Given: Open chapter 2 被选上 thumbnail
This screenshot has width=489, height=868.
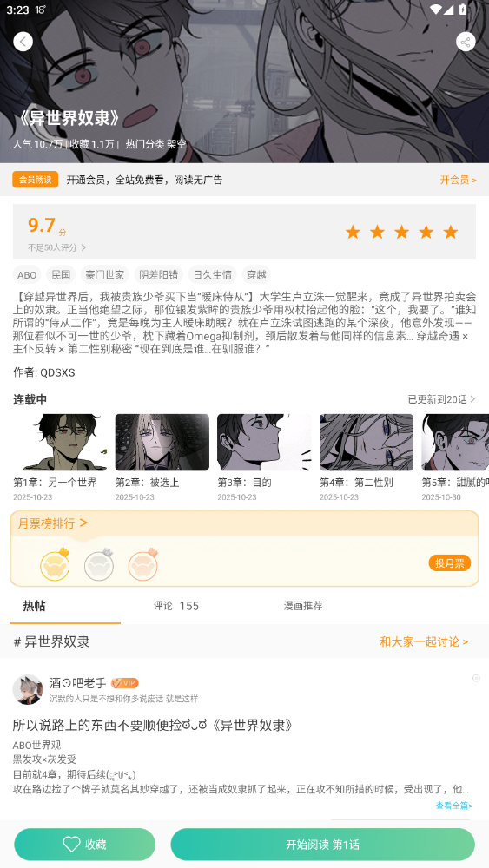Looking at the screenshot, I should pos(162,443).
